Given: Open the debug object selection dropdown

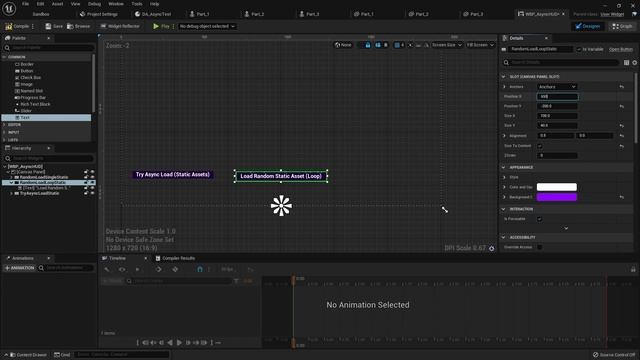Looking at the screenshot, I should point(207,26).
